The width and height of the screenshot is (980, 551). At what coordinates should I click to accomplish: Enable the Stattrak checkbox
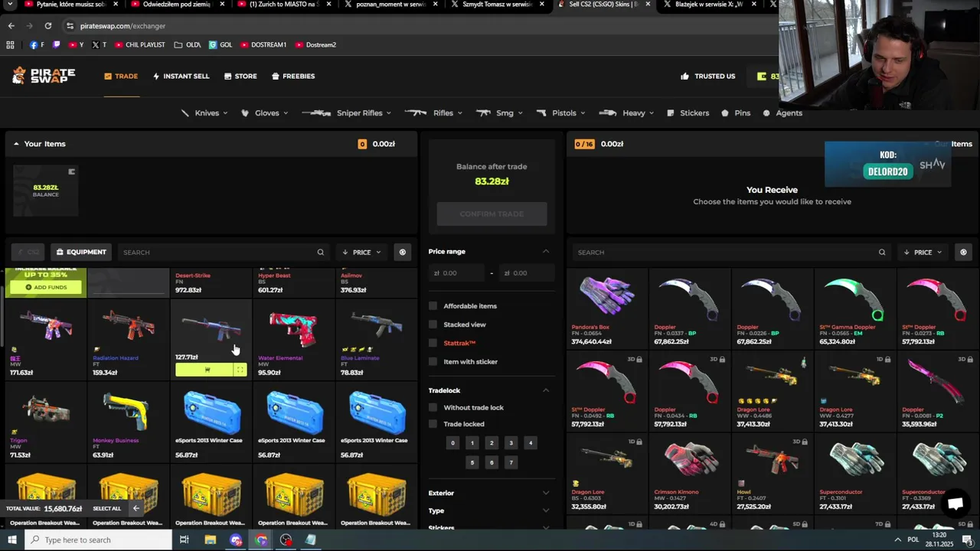(x=433, y=343)
